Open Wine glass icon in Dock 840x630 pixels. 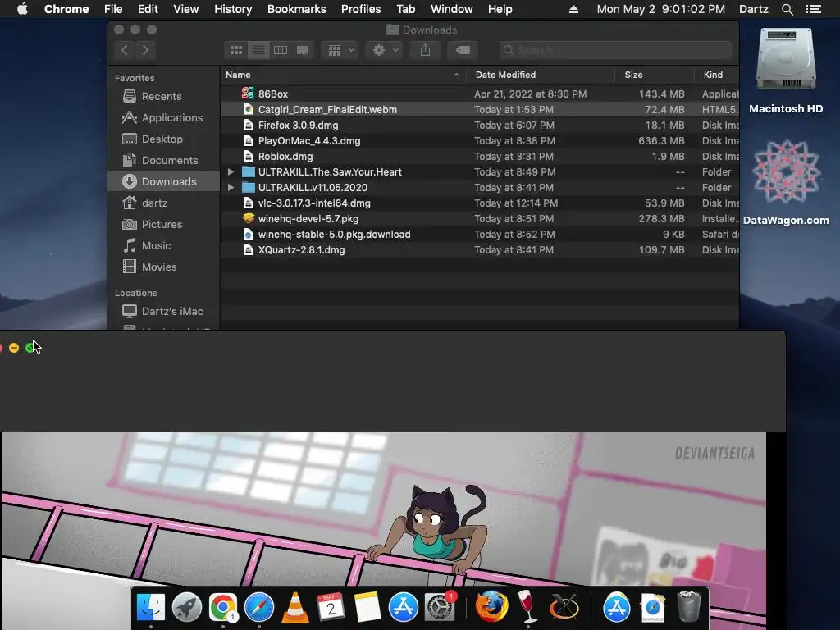pyautogui.click(x=527, y=607)
